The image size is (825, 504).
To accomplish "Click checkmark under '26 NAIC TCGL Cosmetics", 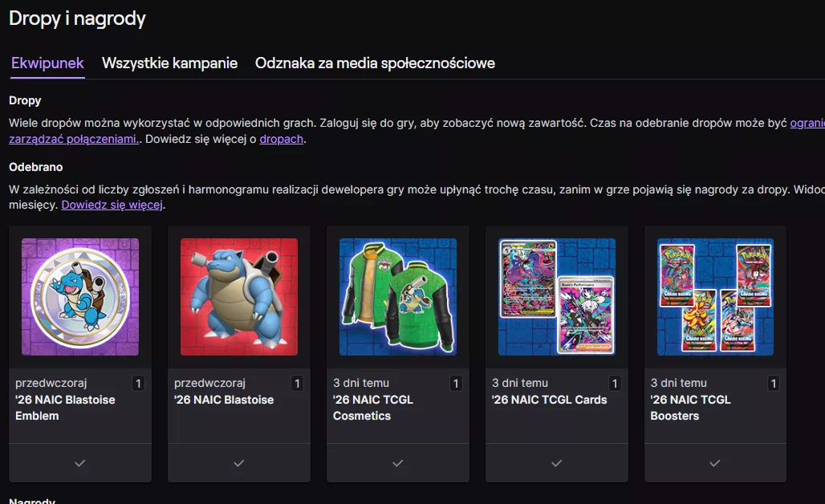I will pyautogui.click(x=398, y=463).
